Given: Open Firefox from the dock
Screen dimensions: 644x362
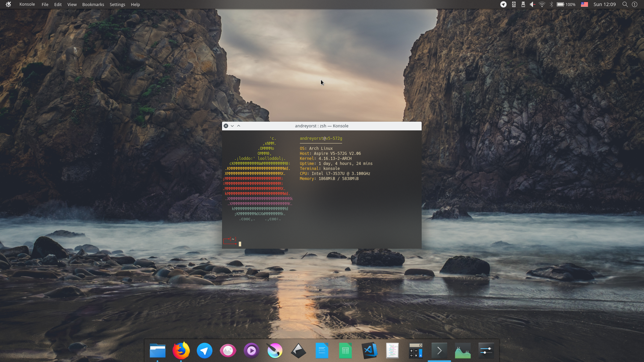Looking at the screenshot, I should pyautogui.click(x=181, y=351).
